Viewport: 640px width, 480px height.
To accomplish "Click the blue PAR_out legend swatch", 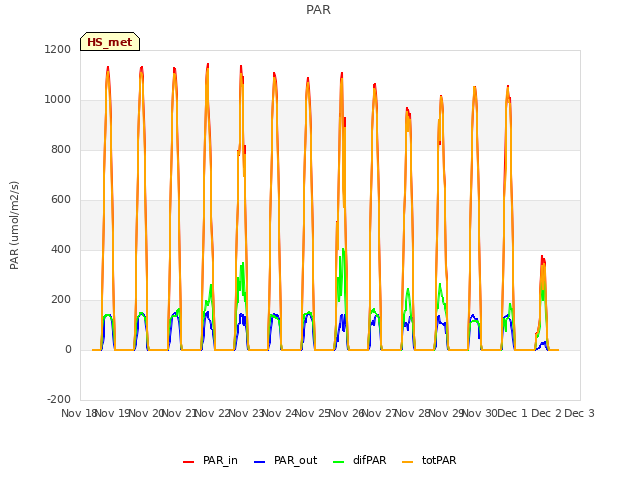I will click(259, 462).
